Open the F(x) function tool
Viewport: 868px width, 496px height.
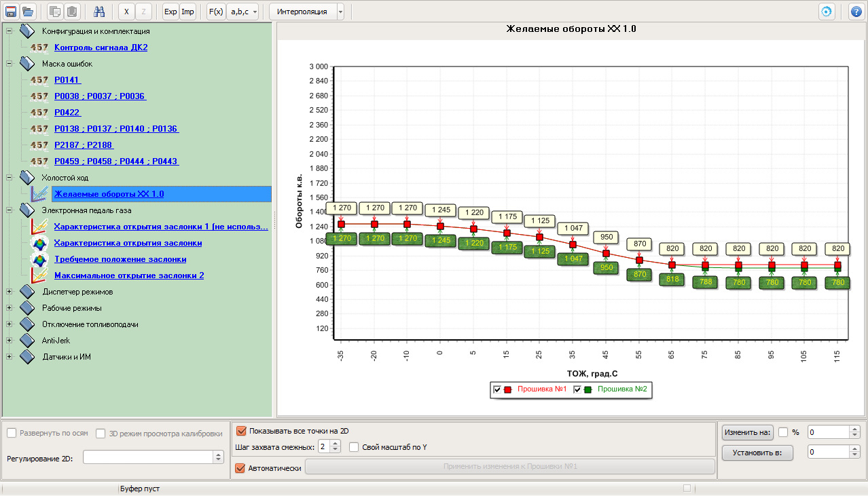click(x=216, y=12)
